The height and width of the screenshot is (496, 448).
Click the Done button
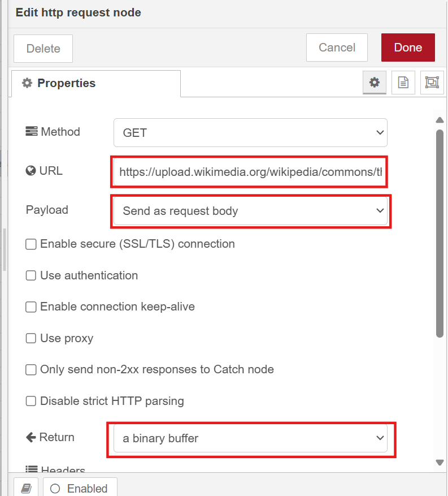(408, 48)
